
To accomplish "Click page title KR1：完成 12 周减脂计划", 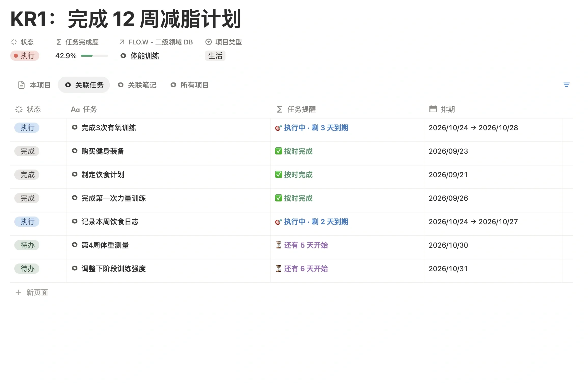I will (126, 19).
